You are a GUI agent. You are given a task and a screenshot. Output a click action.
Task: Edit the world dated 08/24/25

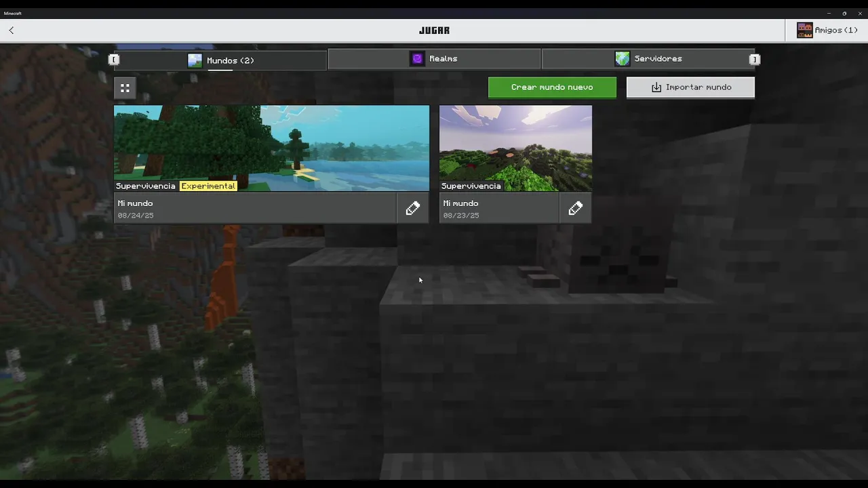tap(412, 209)
